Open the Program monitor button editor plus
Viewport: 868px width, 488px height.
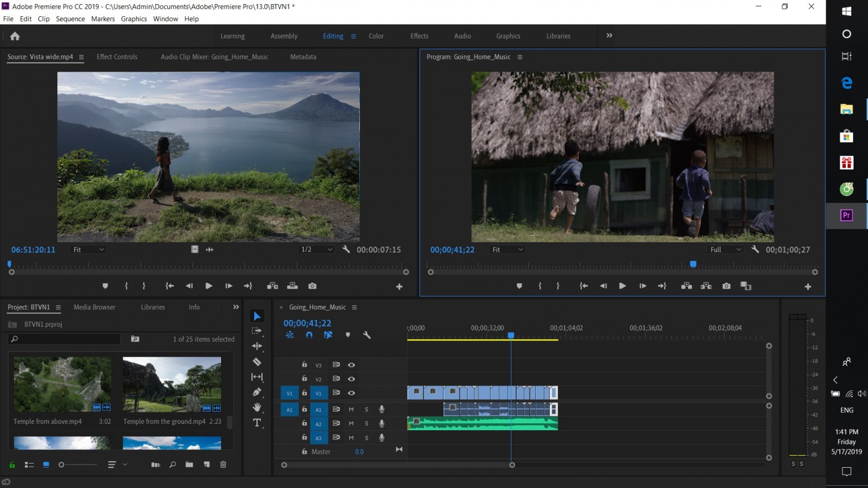tap(808, 286)
